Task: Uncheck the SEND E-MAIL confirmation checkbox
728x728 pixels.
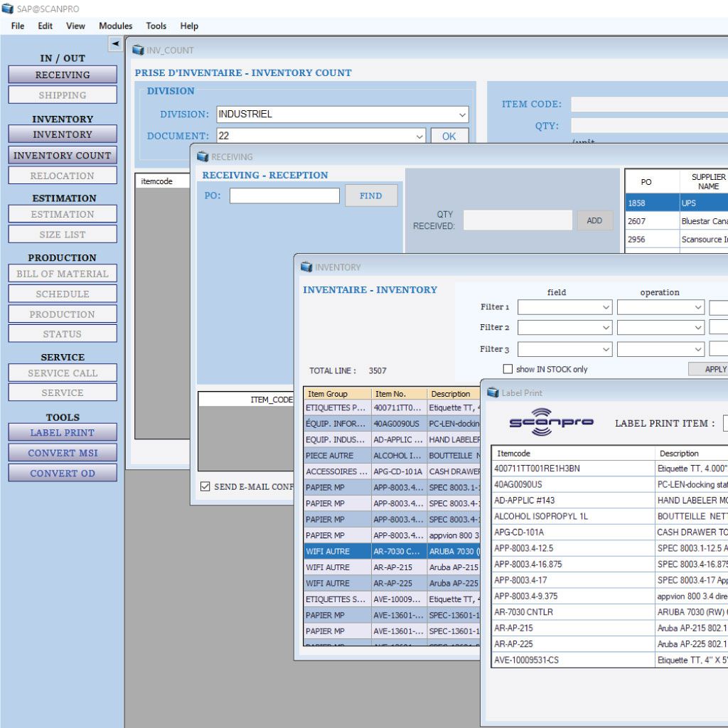Action: point(205,487)
